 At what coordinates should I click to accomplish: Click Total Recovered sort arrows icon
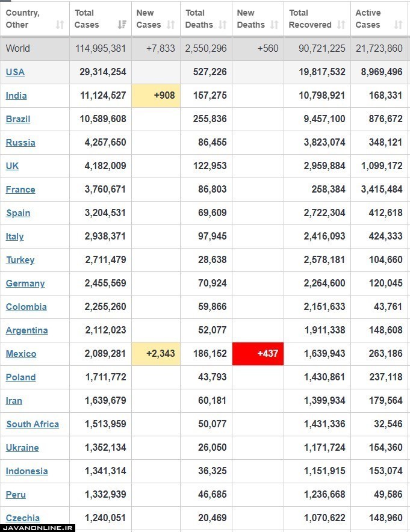[x=341, y=25]
